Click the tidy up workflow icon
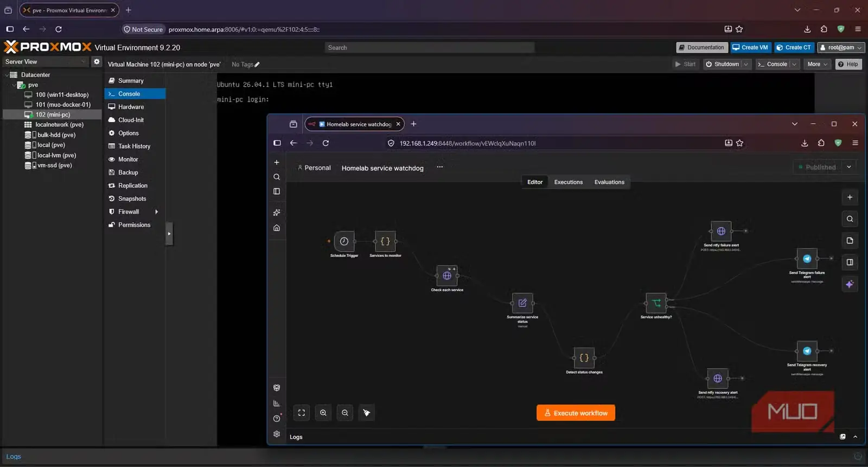Screen dimensions: 868x467 click(367, 413)
